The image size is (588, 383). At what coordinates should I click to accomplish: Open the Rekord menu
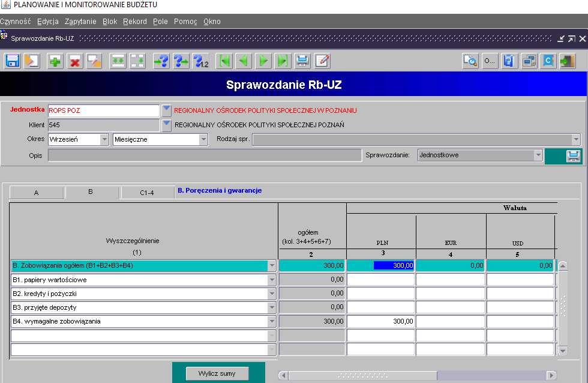click(135, 22)
